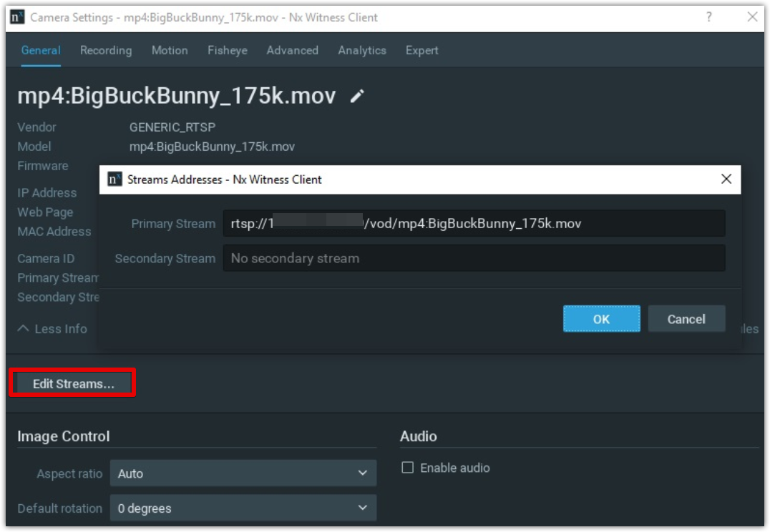Screen dimensions: 770x532
Task: Open the Default rotation dropdown
Action: click(x=243, y=508)
